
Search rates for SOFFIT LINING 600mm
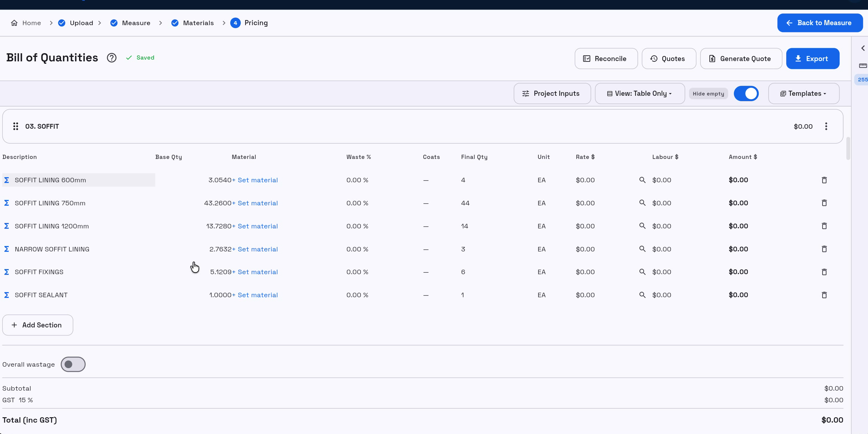tap(642, 180)
